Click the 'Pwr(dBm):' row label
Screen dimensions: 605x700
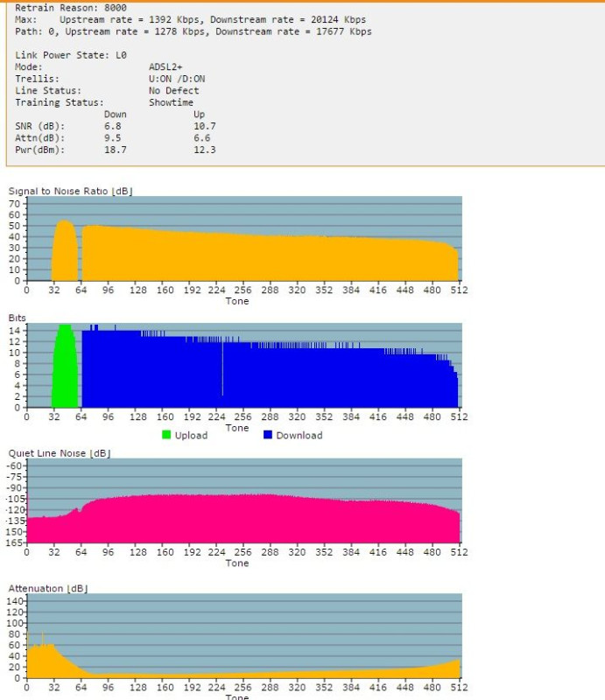(39, 150)
